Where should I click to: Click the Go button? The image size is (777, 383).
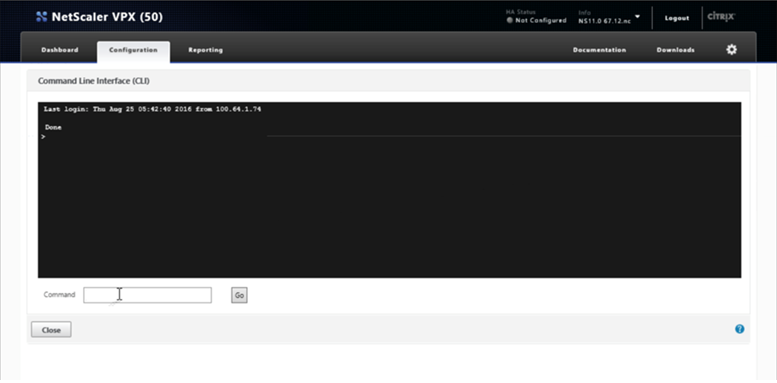[x=239, y=295]
